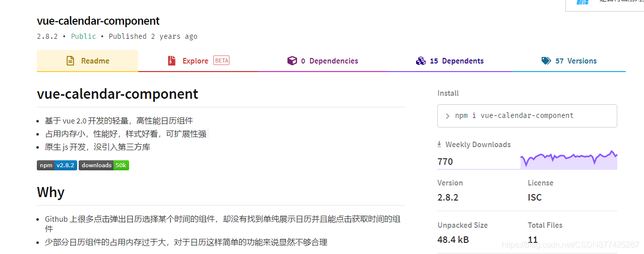Click the translate popup at top right

[604, 5]
